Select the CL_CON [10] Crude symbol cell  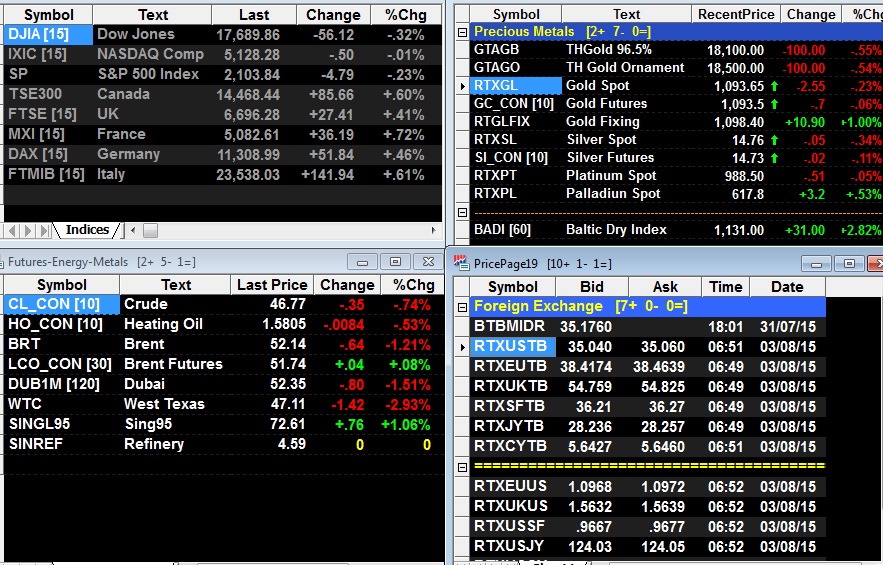point(62,304)
